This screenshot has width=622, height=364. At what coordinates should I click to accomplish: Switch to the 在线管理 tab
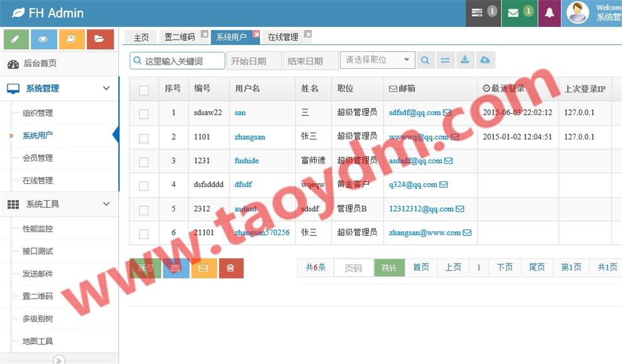click(x=283, y=37)
